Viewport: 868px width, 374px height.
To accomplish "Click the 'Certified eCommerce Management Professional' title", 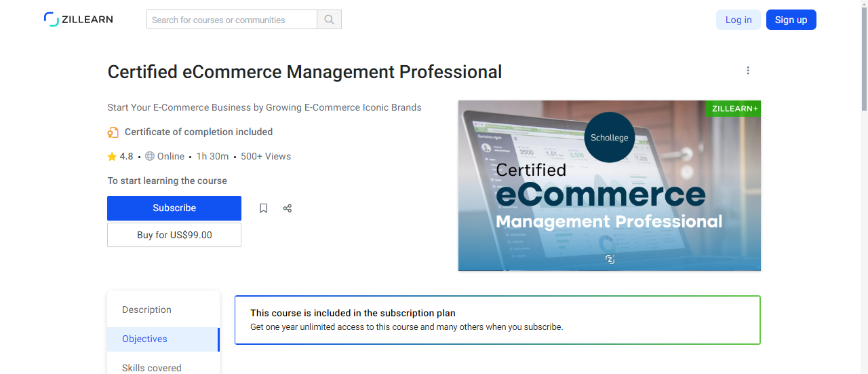I will pyautogui.click(x=305, y=72).
